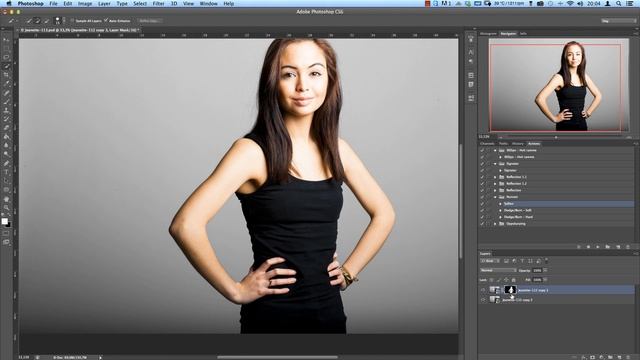Select the History Brush tool

(x=6, y=119)
